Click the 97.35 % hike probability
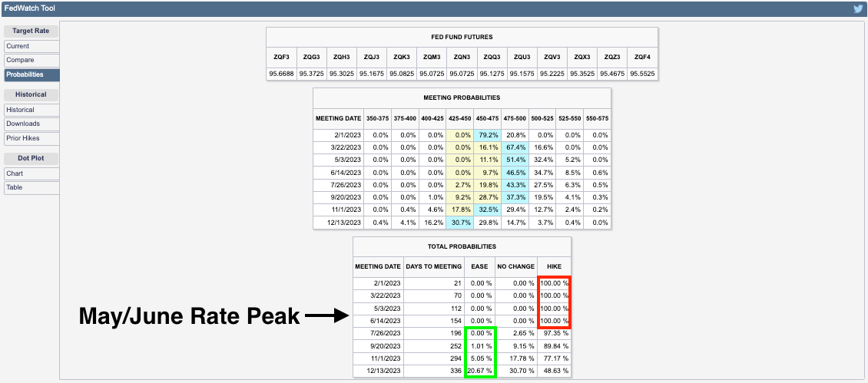The height and width of the screenshot is (383, 868). (554, 333)
